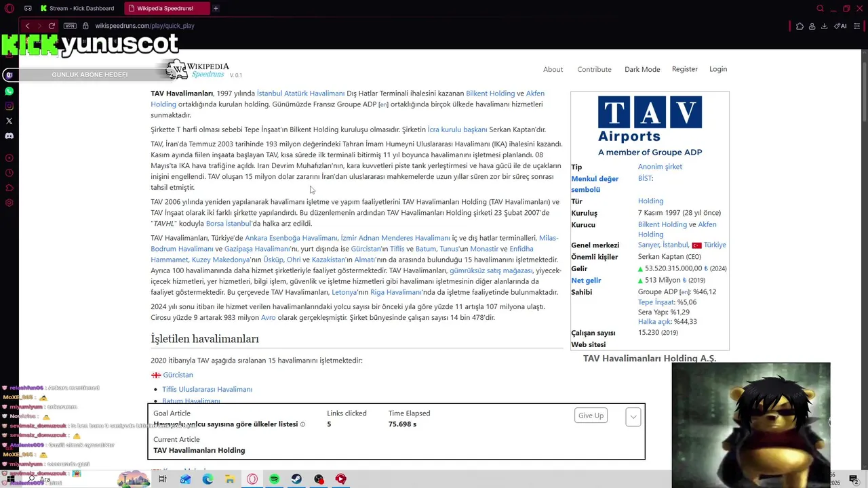Open the Sarıyer link in infobox
The width and height of the screenshot is (868, 488).
pyautogui.click(x=648, y=245)
